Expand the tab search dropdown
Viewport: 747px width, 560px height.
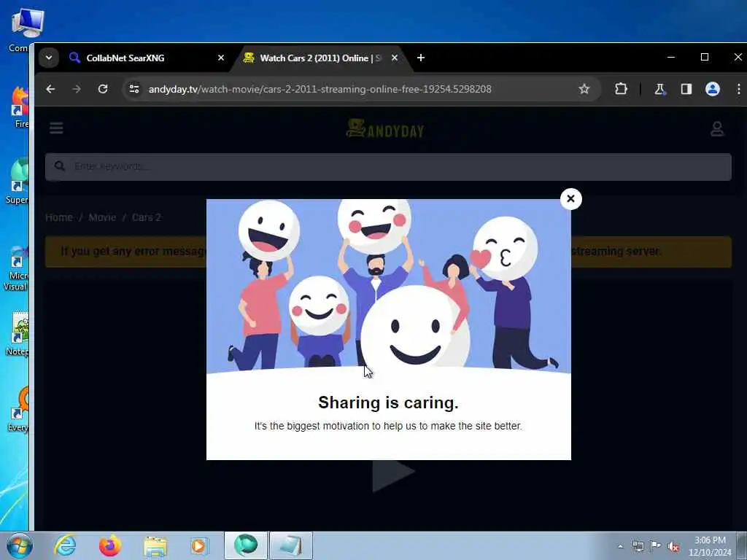(49, 58)
